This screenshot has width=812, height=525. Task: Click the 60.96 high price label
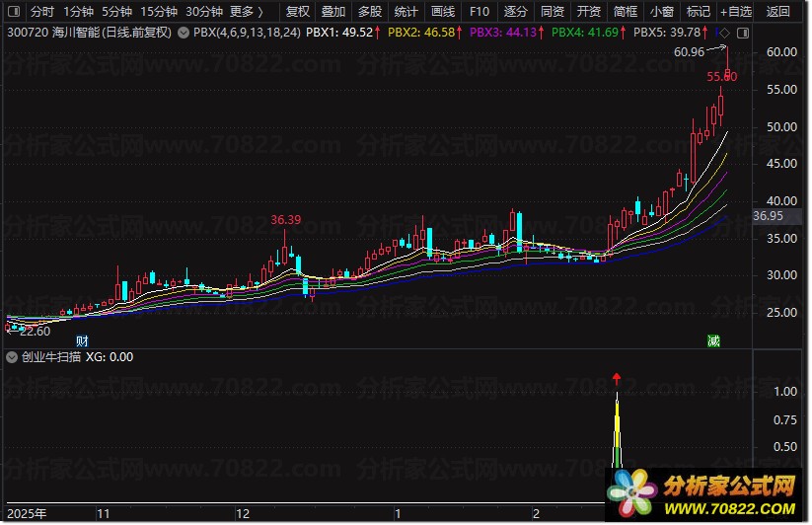pyautogui.click(x=689, y=52)
